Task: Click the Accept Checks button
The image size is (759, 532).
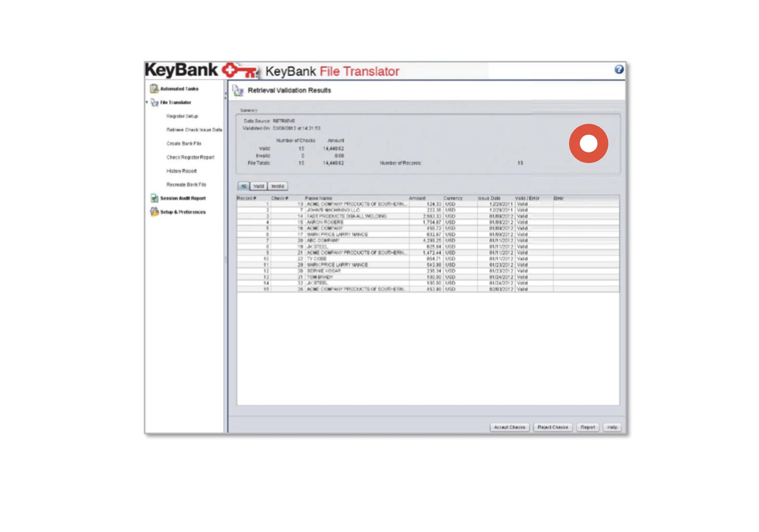Action: point(509,427)
